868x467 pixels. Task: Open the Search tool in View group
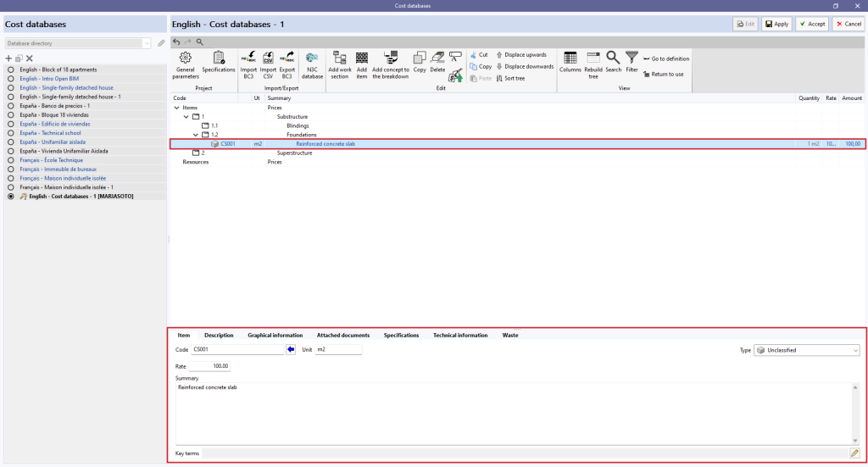tap(613, 62)
